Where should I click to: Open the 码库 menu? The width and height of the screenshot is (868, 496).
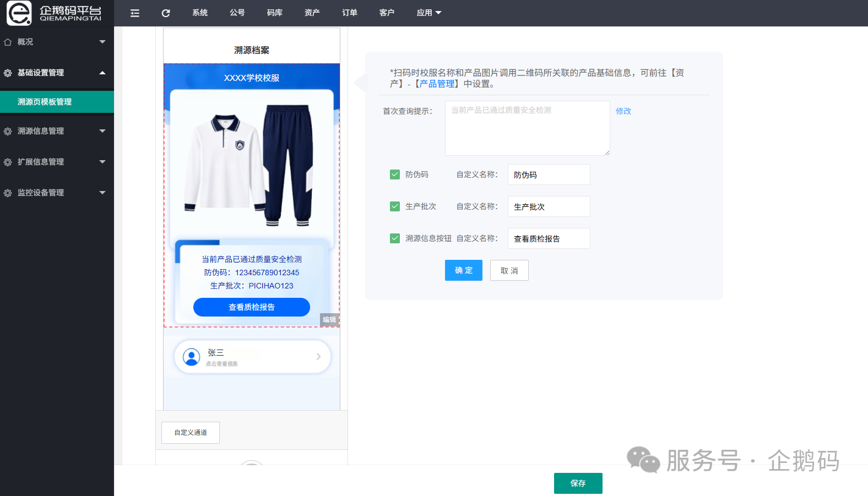coord(275,13)
